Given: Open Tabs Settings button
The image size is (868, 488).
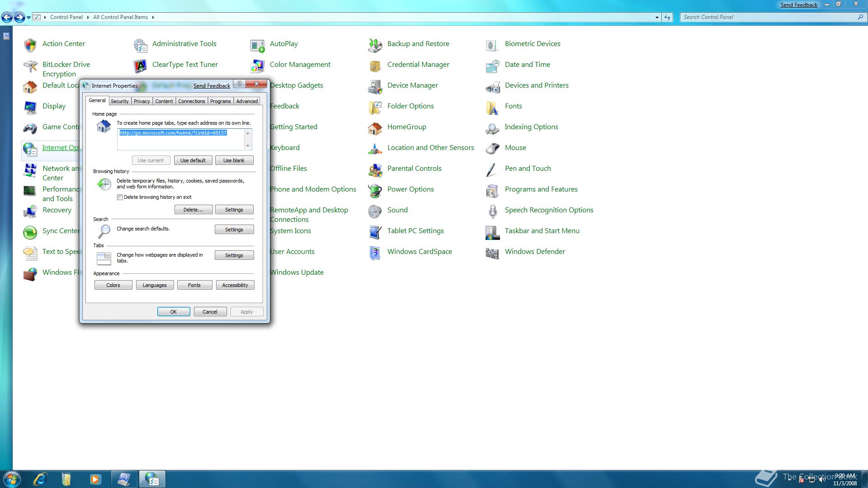Looking at the screenshot, I should pos(234,255).
